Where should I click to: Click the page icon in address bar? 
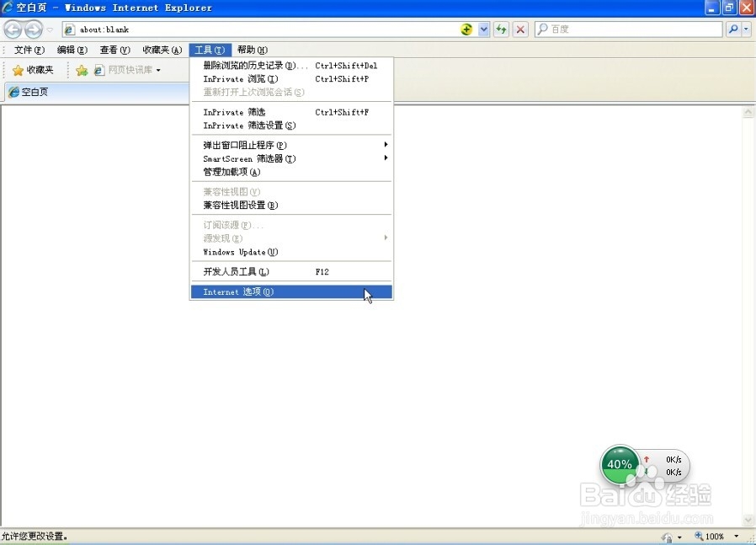[69, 29]
